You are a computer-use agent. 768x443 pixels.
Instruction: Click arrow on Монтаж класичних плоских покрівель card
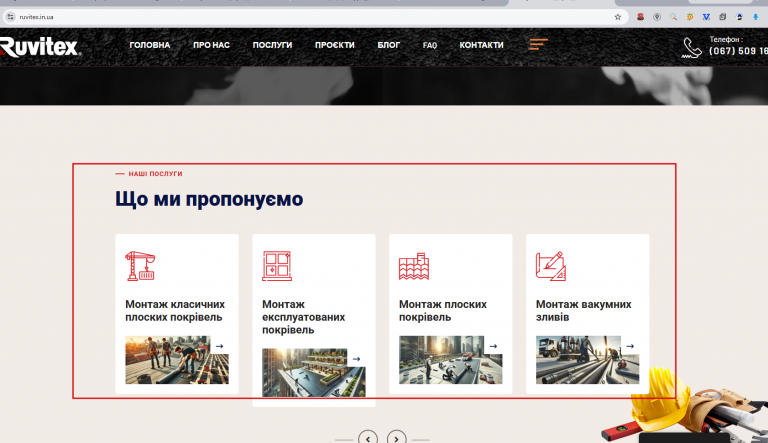(219, 346)
